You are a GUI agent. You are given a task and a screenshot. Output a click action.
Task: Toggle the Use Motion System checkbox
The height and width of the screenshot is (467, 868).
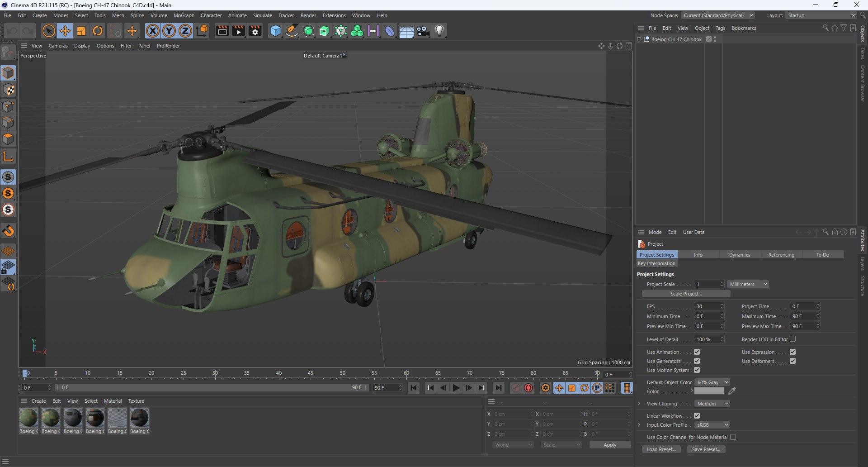pyautogui.click(x=697, y=370)
